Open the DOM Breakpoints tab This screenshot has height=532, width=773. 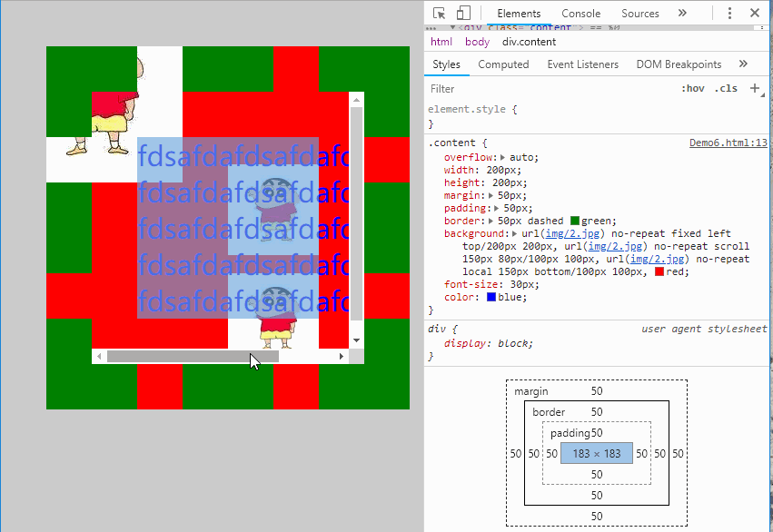pos(679,64)
